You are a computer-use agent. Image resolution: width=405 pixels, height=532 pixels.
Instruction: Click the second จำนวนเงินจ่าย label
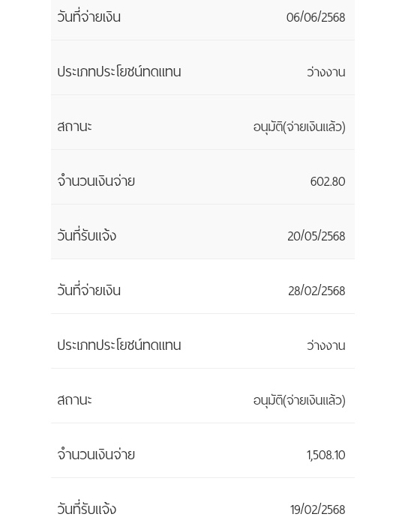tap(96, 454)
